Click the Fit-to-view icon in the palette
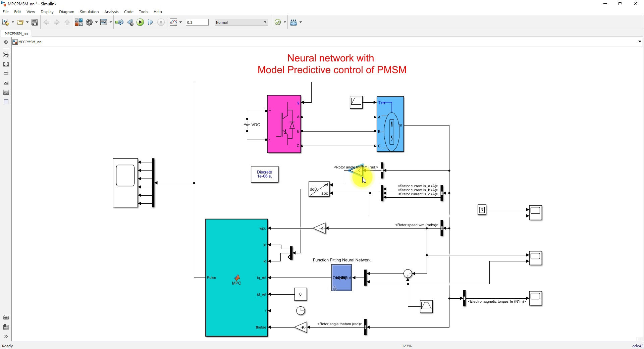The image size is (644, 349). [6, 64]
